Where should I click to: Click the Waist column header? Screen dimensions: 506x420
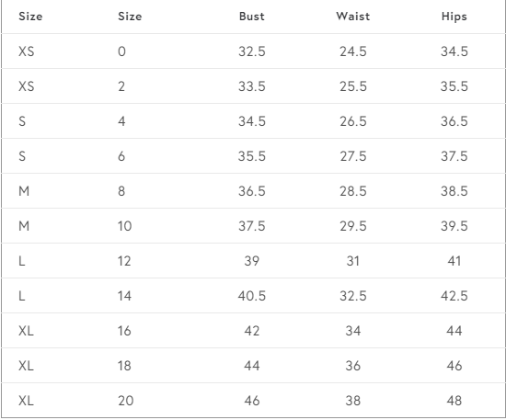353,17
